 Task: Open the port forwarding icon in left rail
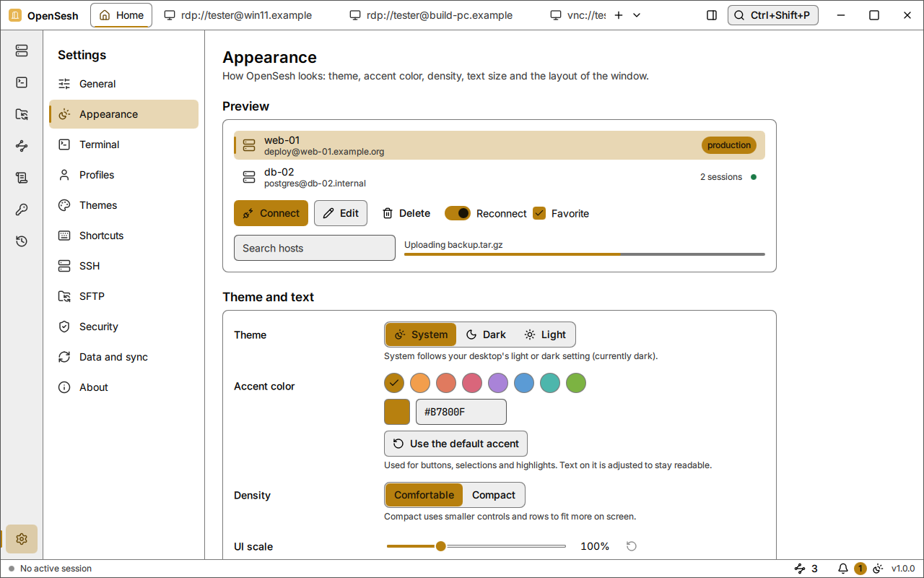tap(22, 146)
